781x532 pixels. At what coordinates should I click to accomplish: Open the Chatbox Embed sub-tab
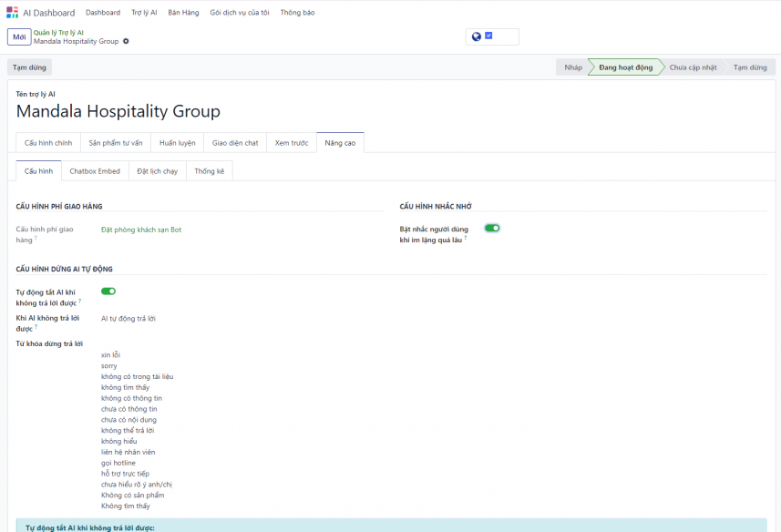95,171
